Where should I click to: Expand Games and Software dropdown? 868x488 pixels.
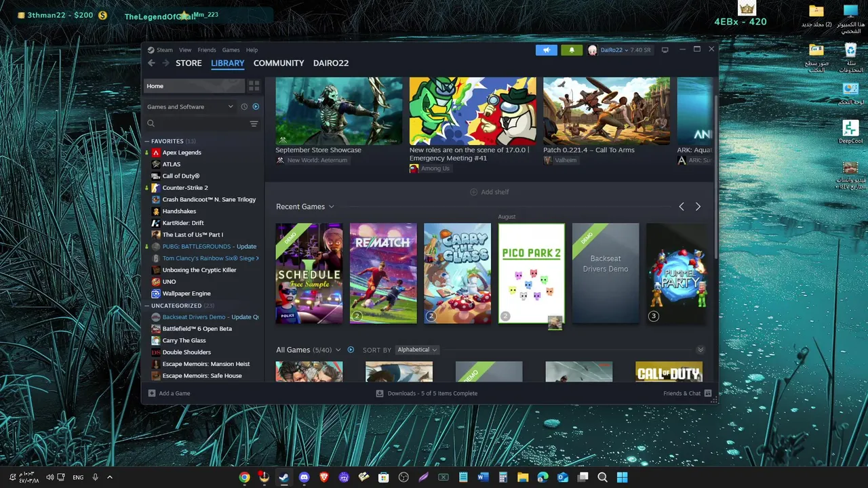tap(191, 106)
